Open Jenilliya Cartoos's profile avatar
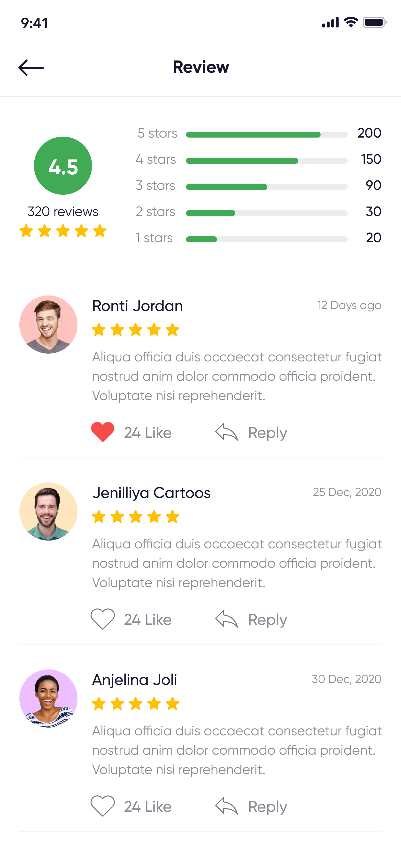This screenshot has height=868, width=401. (48, 511)
